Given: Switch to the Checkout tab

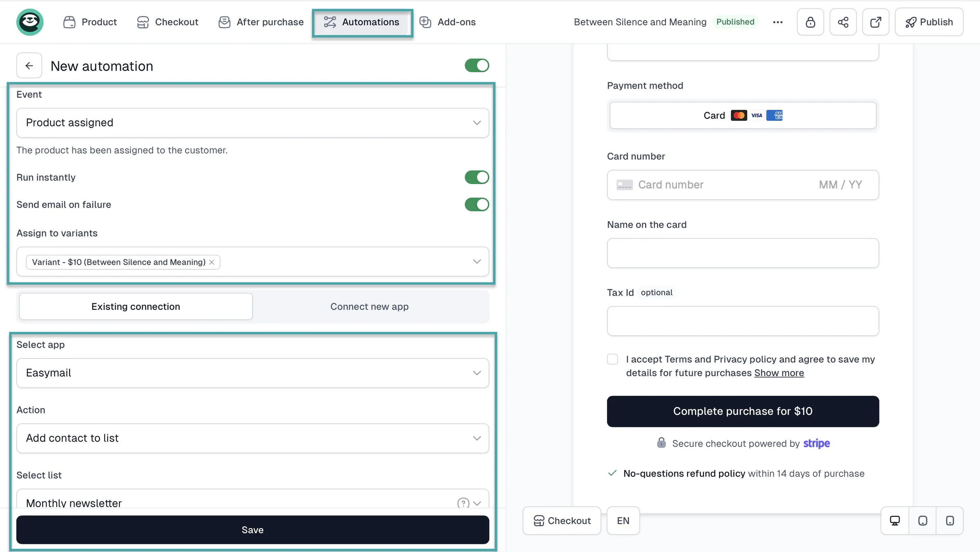Looking at the screenshot, I should tap(167, 22).
